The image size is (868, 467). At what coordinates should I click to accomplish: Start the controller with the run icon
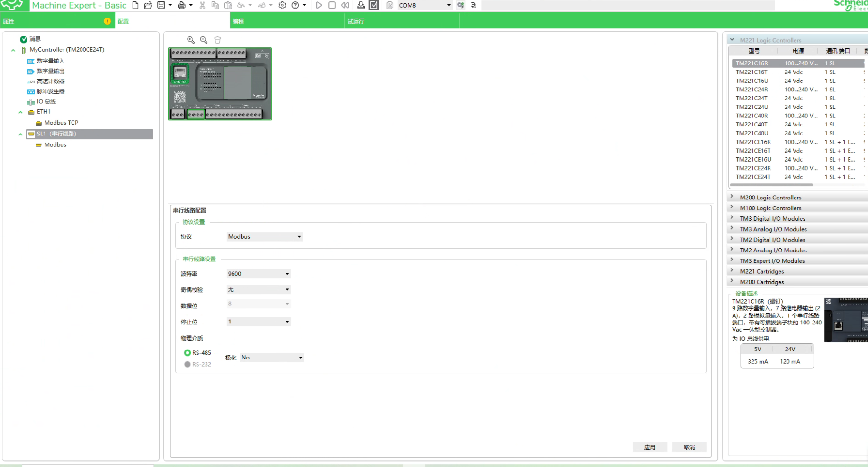pyautogui.click(x=319, y=5)
